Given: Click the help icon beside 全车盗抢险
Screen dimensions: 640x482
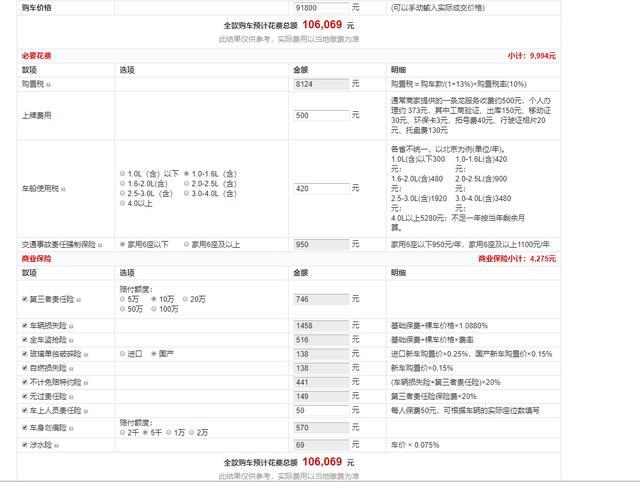Looking at the screenshot, I should tap(71, 340).
